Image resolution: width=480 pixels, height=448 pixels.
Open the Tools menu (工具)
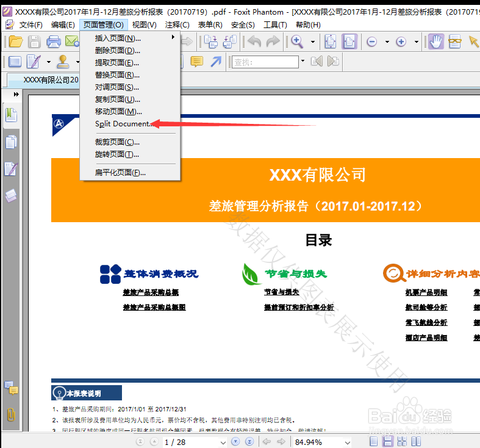[x=275, y=25]
